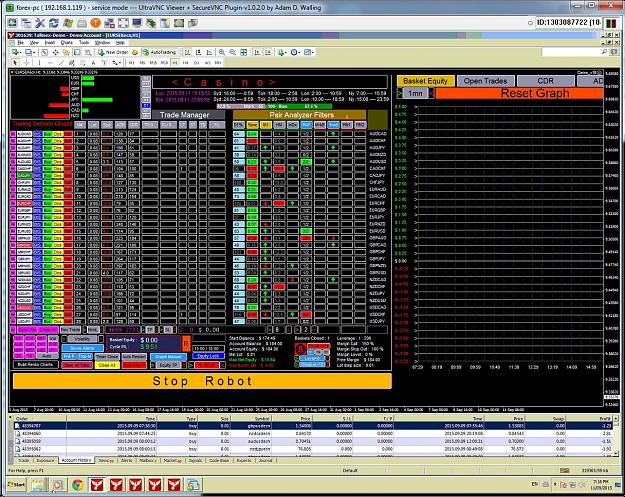The height and width of the screenshot is (497, 625).
Task: Click the yellow Close All button
Action: pyautogui.click(x=107, y=365)
